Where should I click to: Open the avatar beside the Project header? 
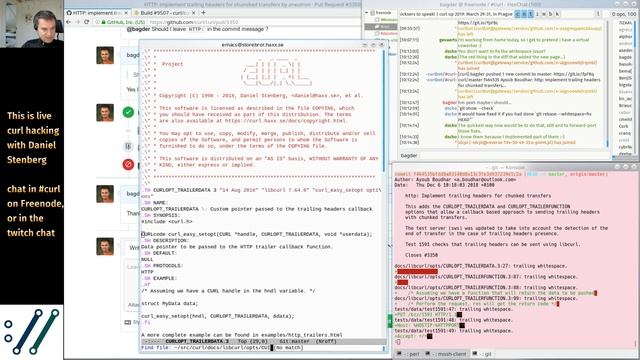pos(105,55)
